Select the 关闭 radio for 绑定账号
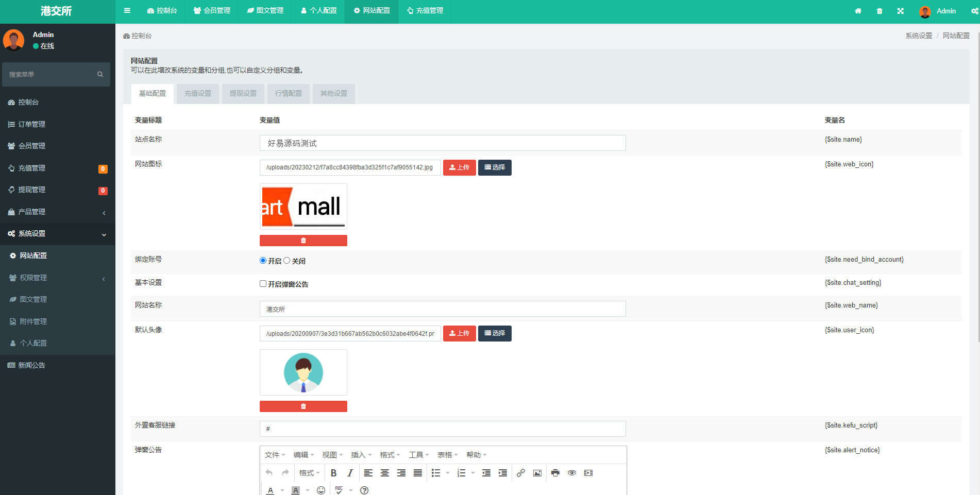Screen dimensions: 980x495 click(x=287, y=261)
